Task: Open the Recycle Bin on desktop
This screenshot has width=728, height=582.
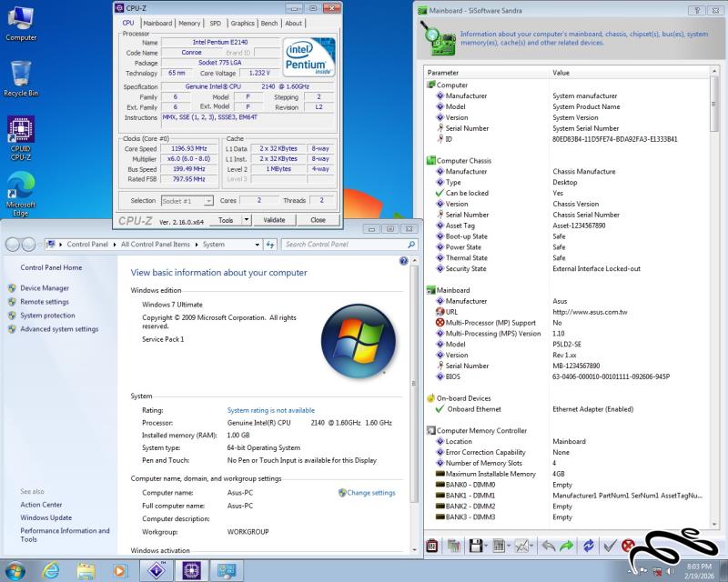Action: click(x=20, y=75)
